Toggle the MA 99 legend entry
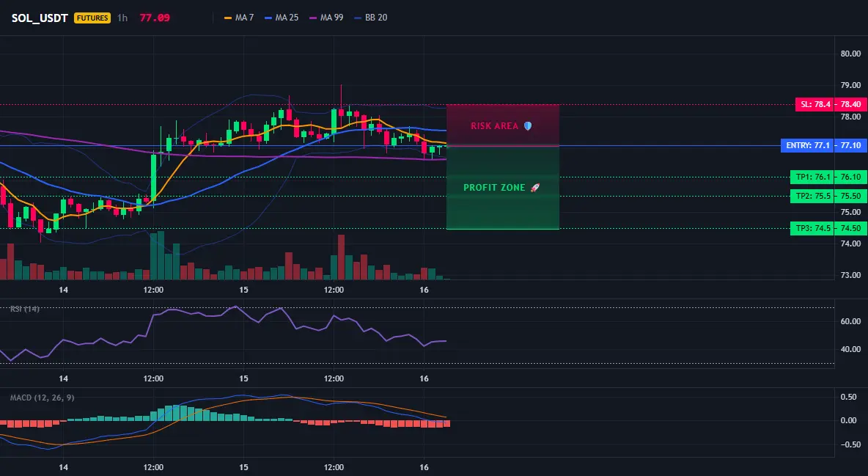Viewport: 868px width, 476px height. pyautogui.click(x=326, y=18)
